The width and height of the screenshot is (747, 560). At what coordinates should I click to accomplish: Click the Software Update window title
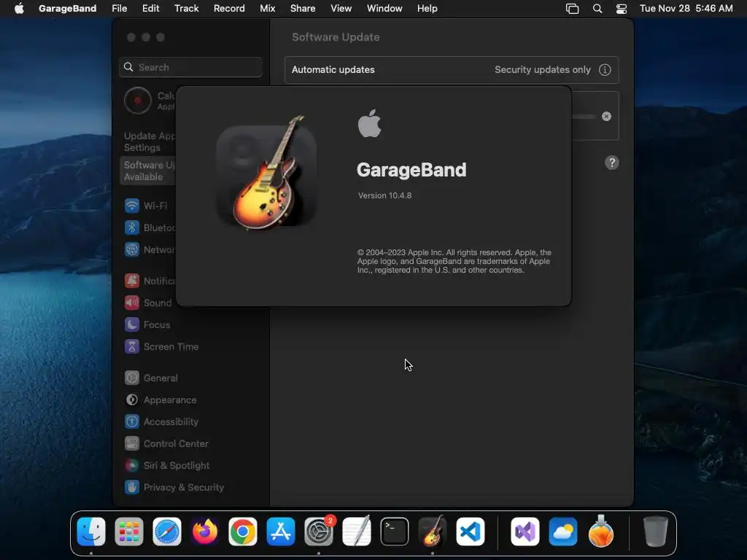click(336, 37)
